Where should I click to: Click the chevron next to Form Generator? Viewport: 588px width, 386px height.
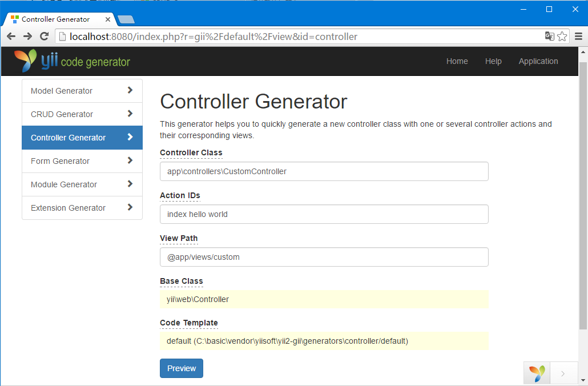coord(130,160)
